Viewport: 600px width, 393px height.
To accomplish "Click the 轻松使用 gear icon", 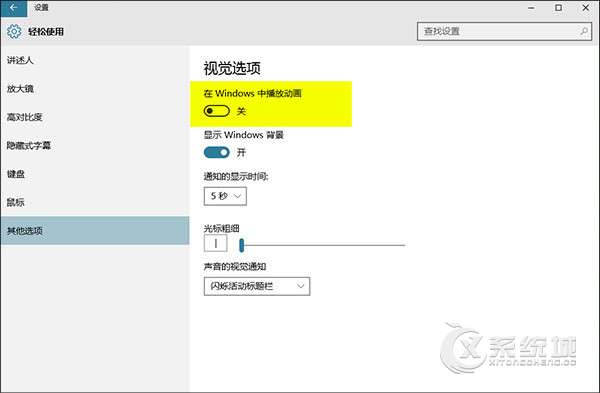I will click(14, 31).
